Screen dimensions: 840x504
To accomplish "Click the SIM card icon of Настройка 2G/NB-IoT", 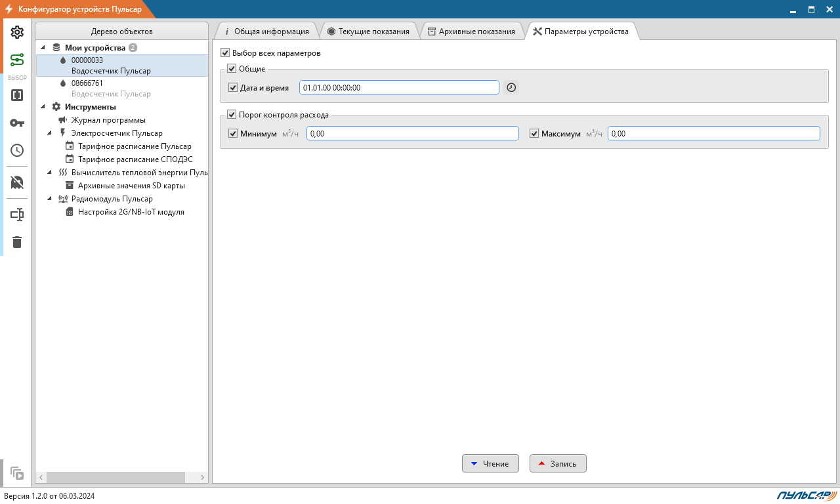I will (x=70, y=212).
